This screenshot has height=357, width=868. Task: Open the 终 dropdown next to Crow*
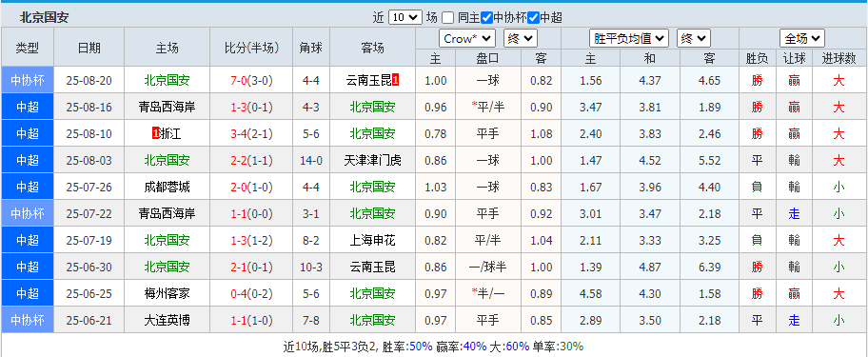(x=521, y=39)
